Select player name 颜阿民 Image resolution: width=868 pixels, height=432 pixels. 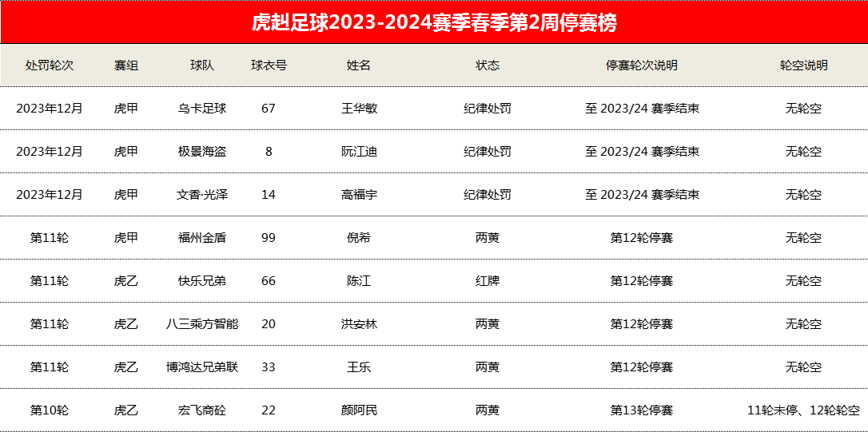[x=359, y=410]
